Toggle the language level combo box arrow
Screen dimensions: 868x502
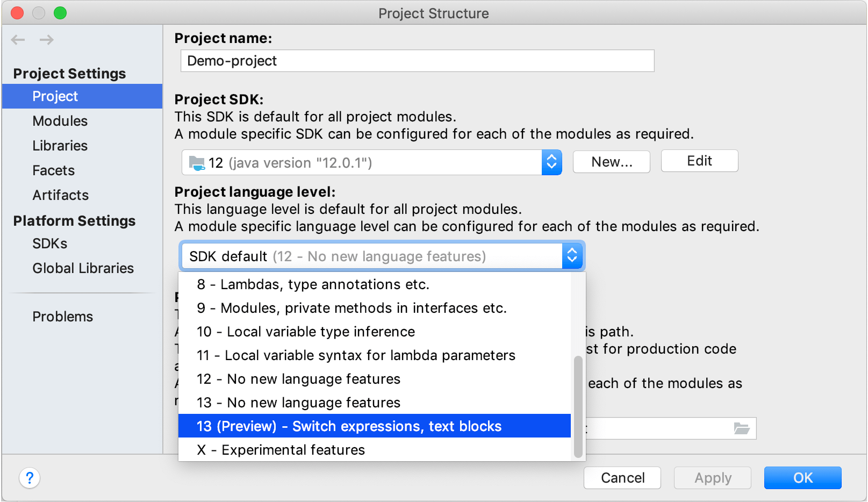pos(572,256)
